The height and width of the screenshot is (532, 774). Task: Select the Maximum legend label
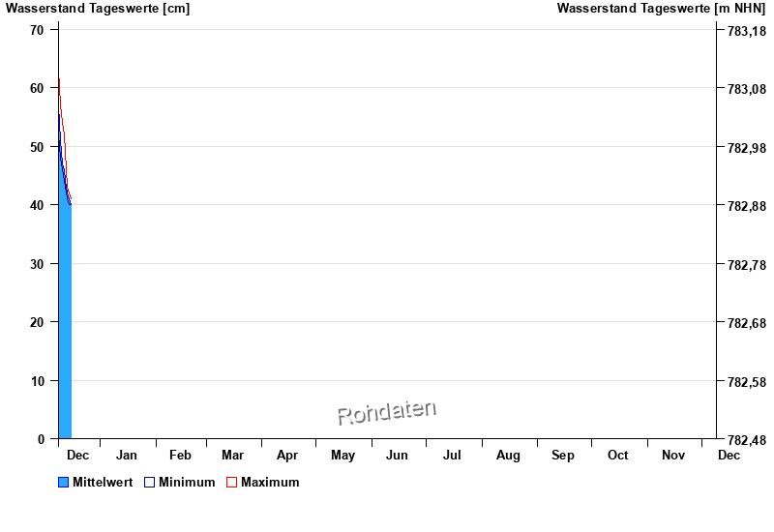(x=270, y=483)
